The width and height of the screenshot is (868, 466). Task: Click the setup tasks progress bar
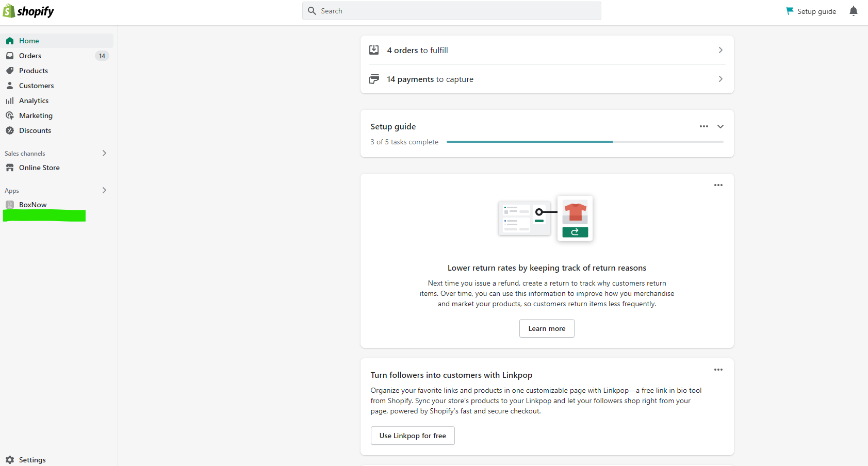point(584,142)
